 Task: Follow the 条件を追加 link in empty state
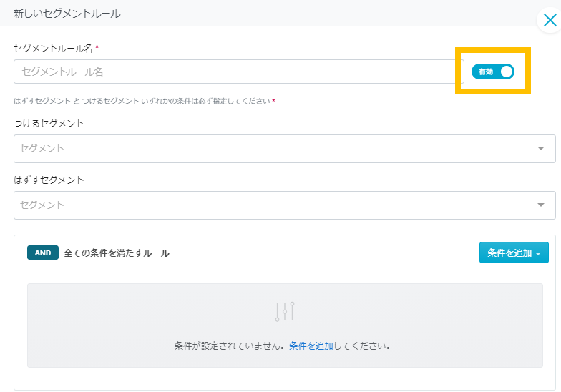click(311, 346)
